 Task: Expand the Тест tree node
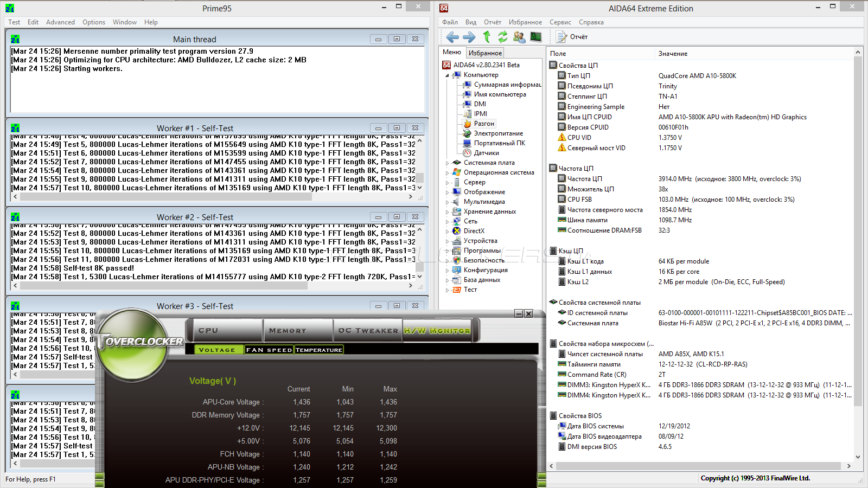coord(448,290)
